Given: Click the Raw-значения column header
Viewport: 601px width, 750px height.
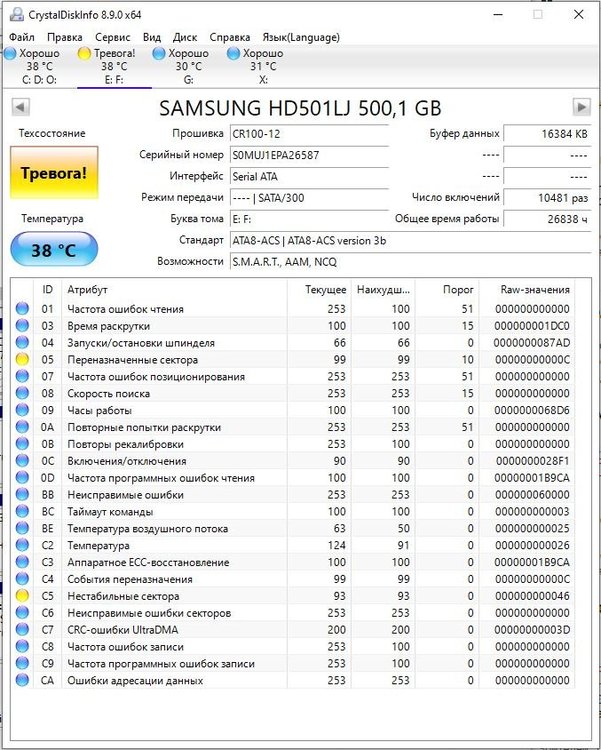Looking at the screenshot, I should 527,289.
